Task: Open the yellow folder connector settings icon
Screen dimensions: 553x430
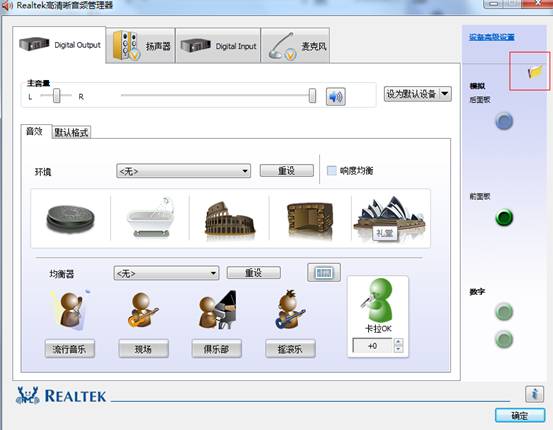Action: (x=535, y=72)
